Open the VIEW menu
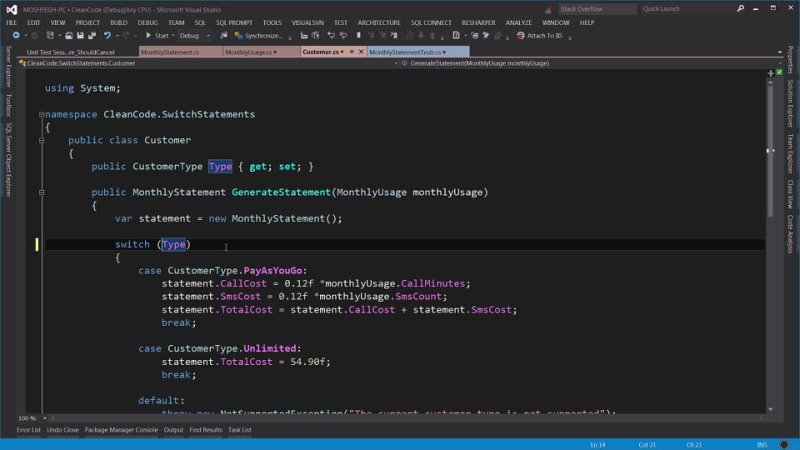Image resolution: width=800 pixels, height=450 pixels. pos(58,22)
